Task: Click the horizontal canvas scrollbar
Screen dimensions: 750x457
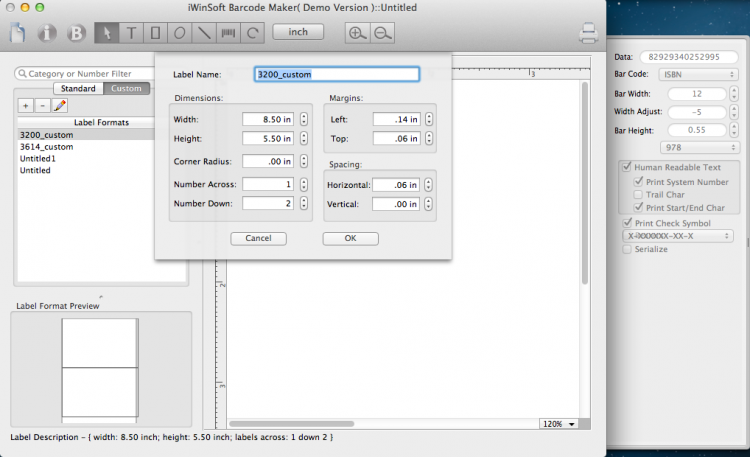Action: 292,424
